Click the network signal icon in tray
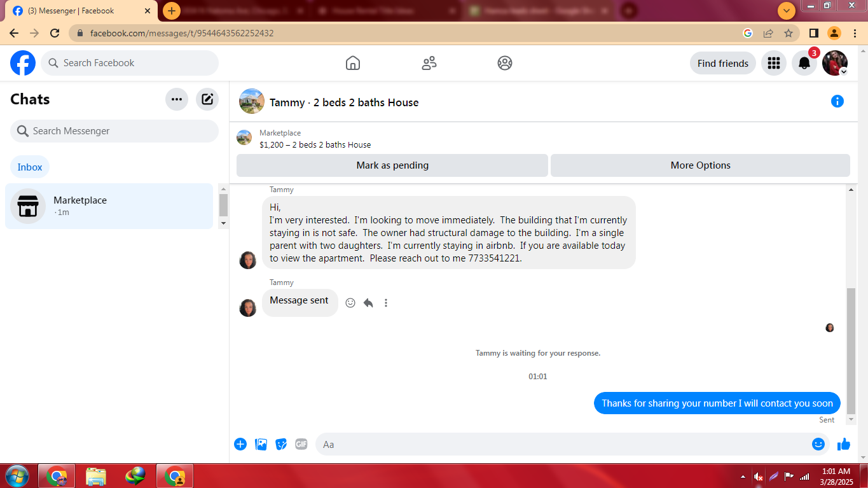The height and width of the screenshot is (488, 868). click(x=804, y=476)
